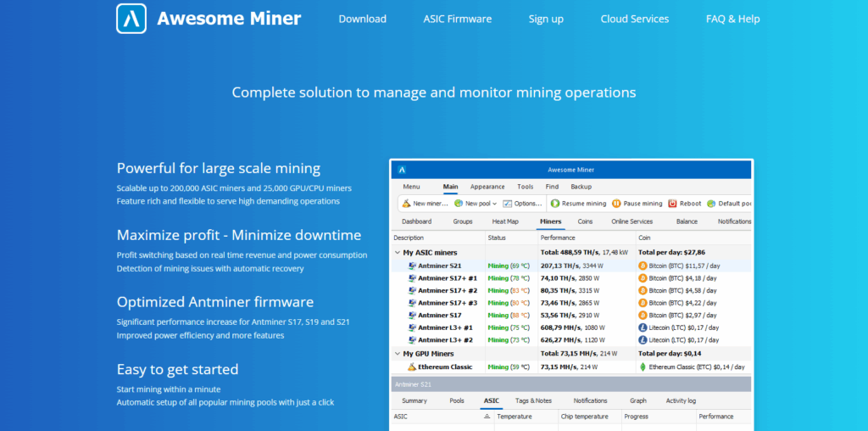
Task: Visit Cloud Services page
Action: 634,19
